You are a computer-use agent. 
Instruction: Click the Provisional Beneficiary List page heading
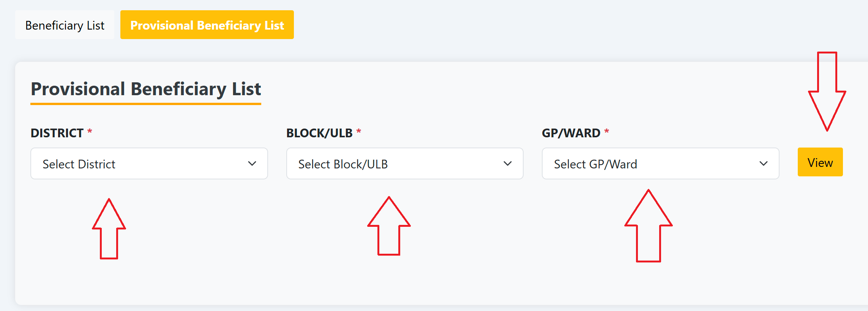tap(146, 89)
